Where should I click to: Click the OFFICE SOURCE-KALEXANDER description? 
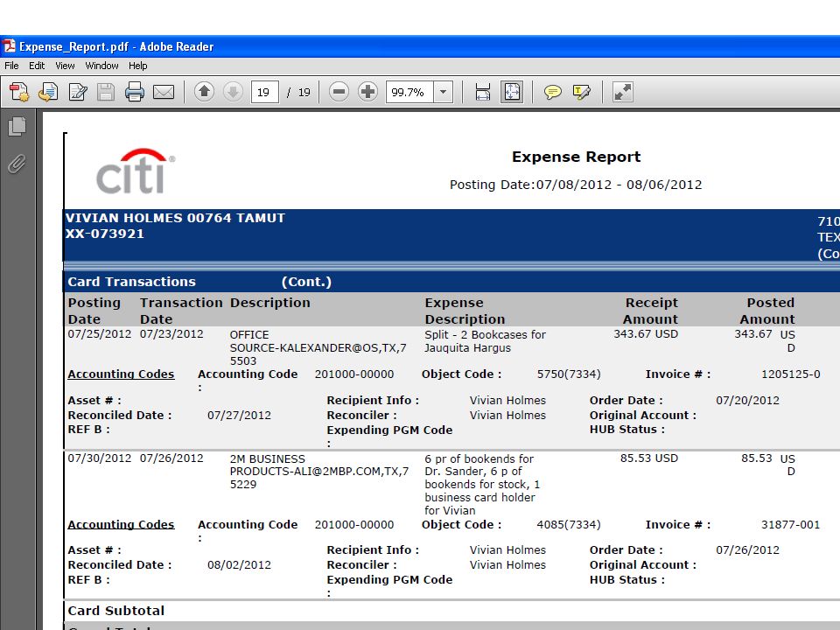pyautogui.click(x=318, y=347)
